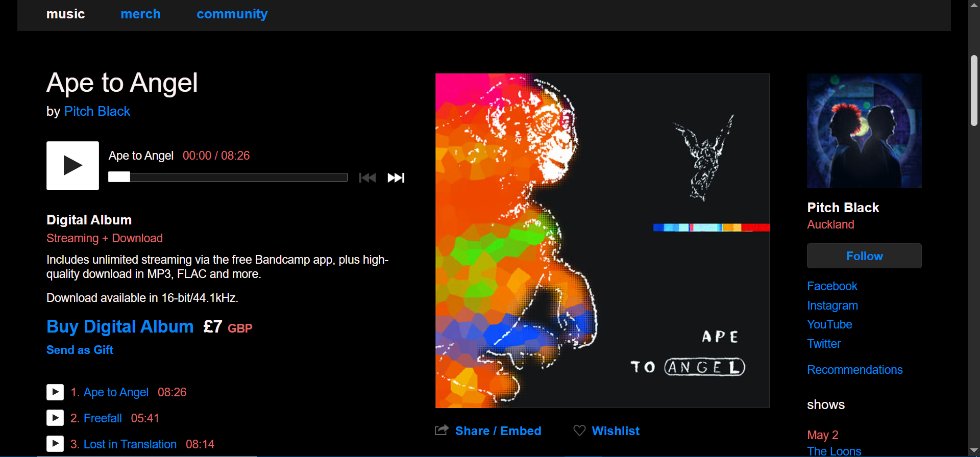Screen dimensions: 980x457
Task: Switch to the community tab
Action: 232,14
